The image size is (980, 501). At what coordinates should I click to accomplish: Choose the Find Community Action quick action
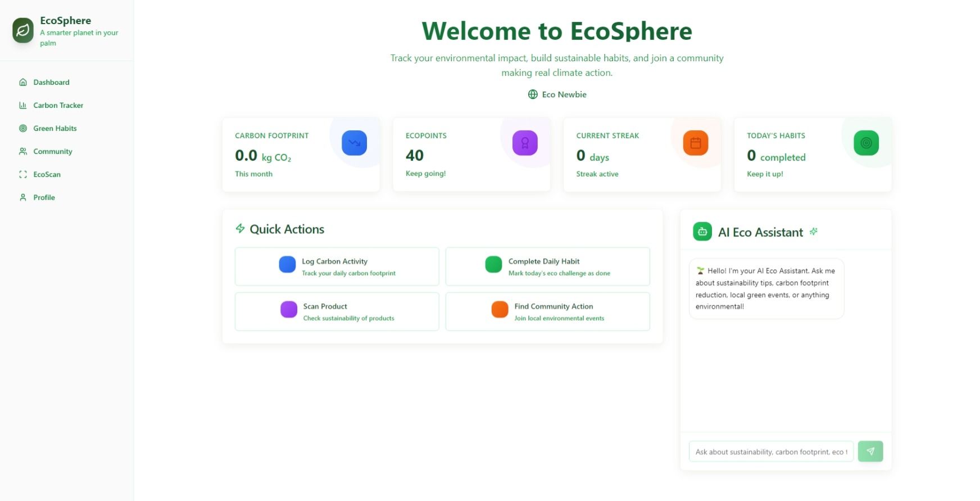(x=548, y=311)
